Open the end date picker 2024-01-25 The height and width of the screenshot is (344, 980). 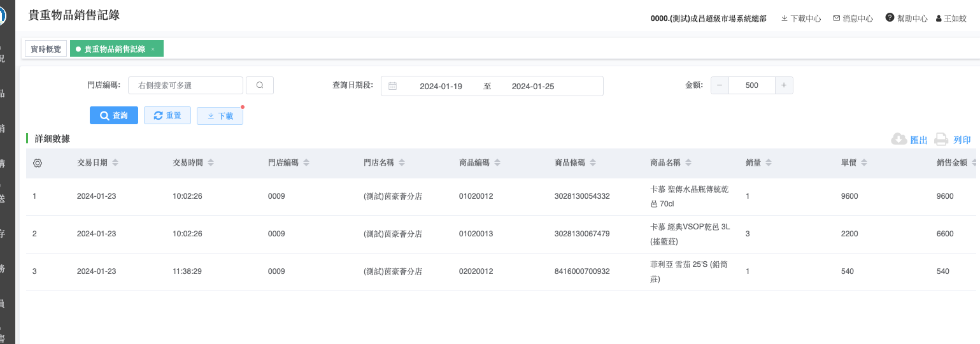(x=533, y=86)
